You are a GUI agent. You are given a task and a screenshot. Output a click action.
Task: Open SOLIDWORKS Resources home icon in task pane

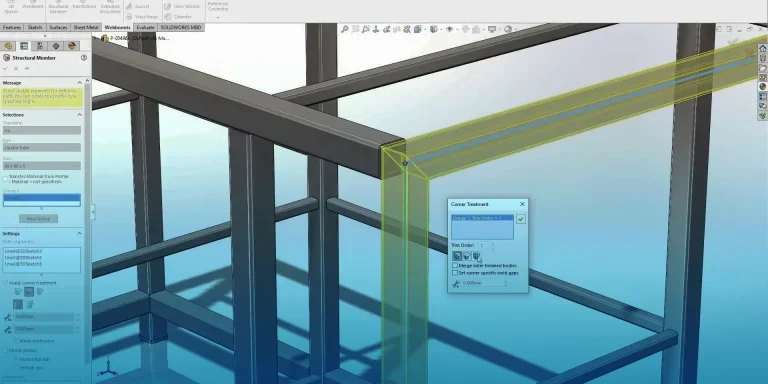pyautogui.click(x=763, y=48)
